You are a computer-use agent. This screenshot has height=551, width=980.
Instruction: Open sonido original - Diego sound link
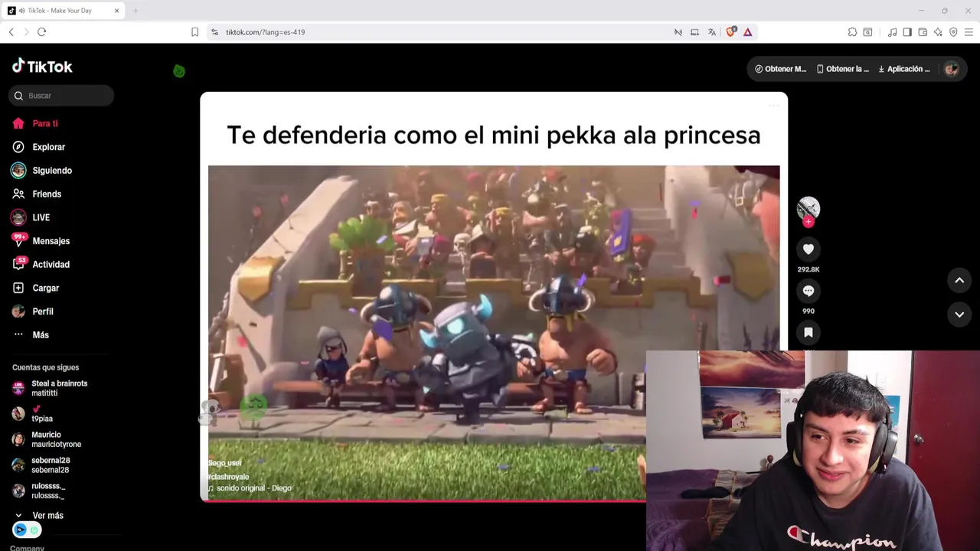click(250, 488)
